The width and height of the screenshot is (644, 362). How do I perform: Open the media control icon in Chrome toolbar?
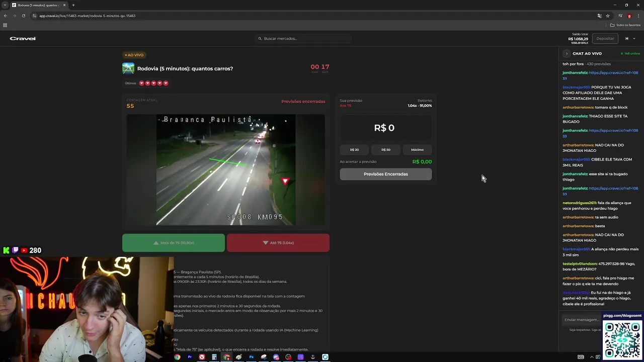pyautogui.click(x=620, y=16)
